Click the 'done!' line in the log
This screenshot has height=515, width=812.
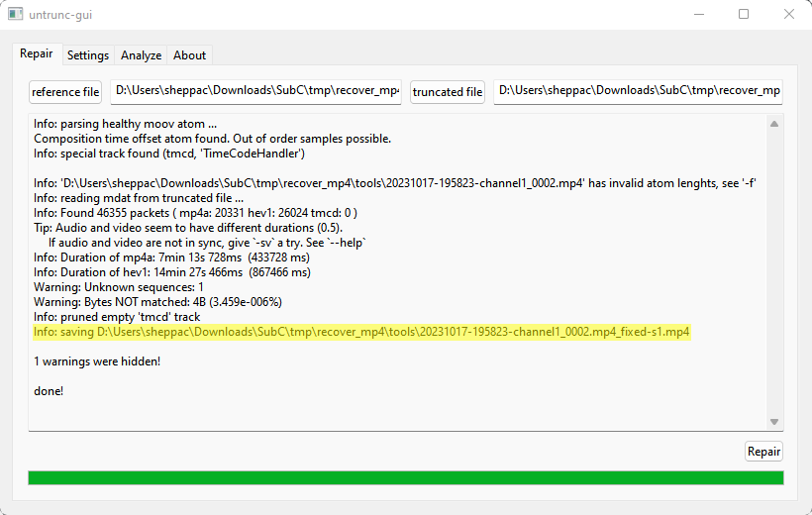[49, 391]
